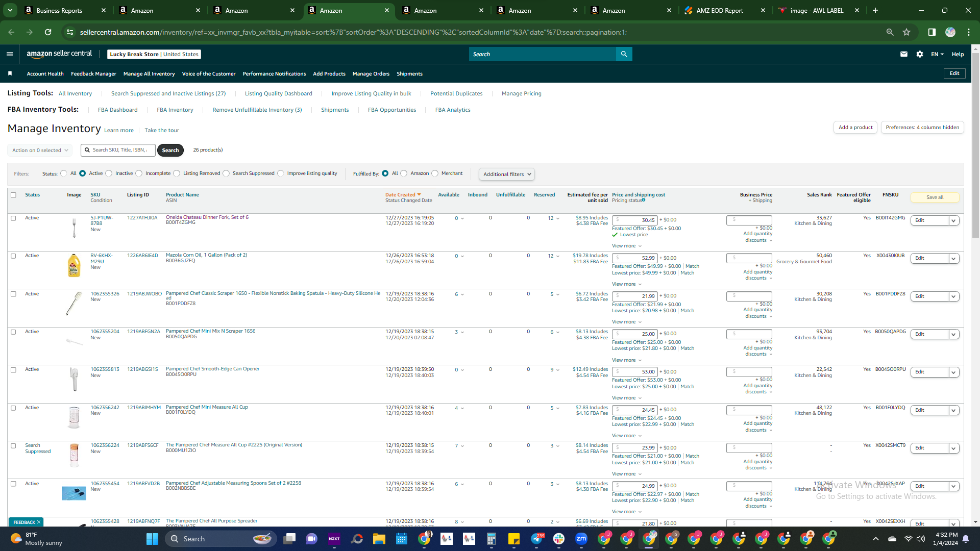Select the Incomplete status filter
The width and height of the screenshot is (980, 551).
(139, 173)
